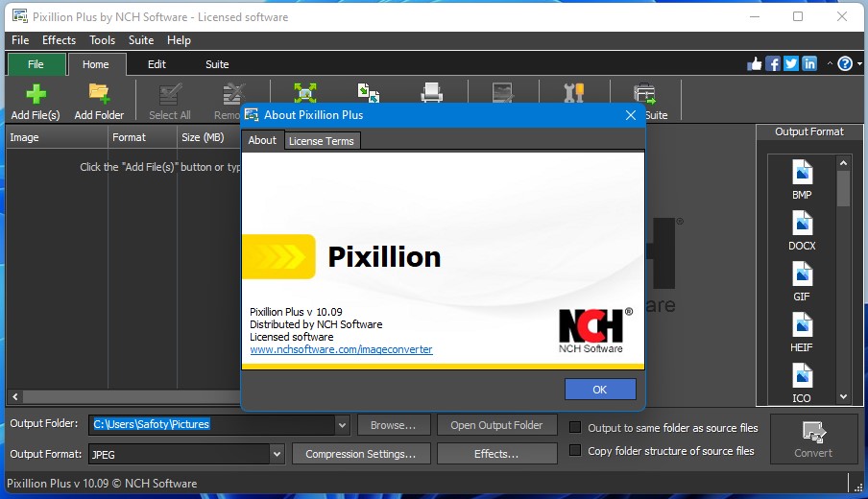Switch to the Edit ribbon tab
The image size is (868, 499).
[157, 64]
